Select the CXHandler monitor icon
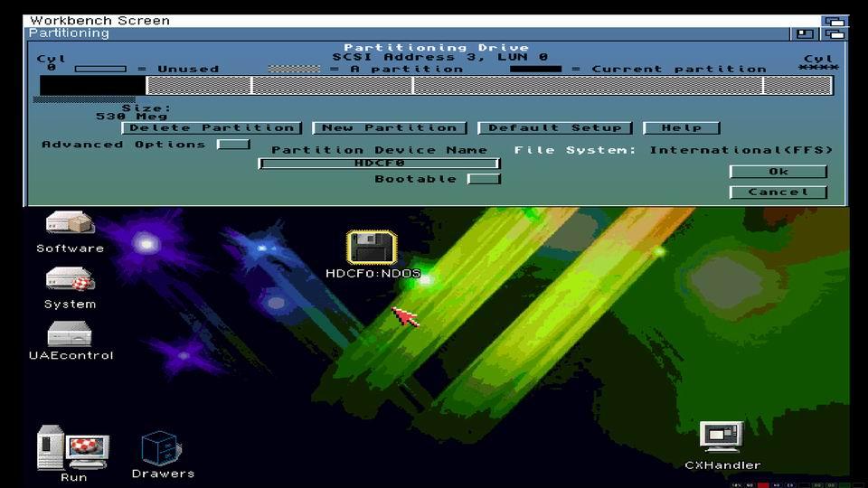The height and width of the screenshot is (488, 868). 722,437
